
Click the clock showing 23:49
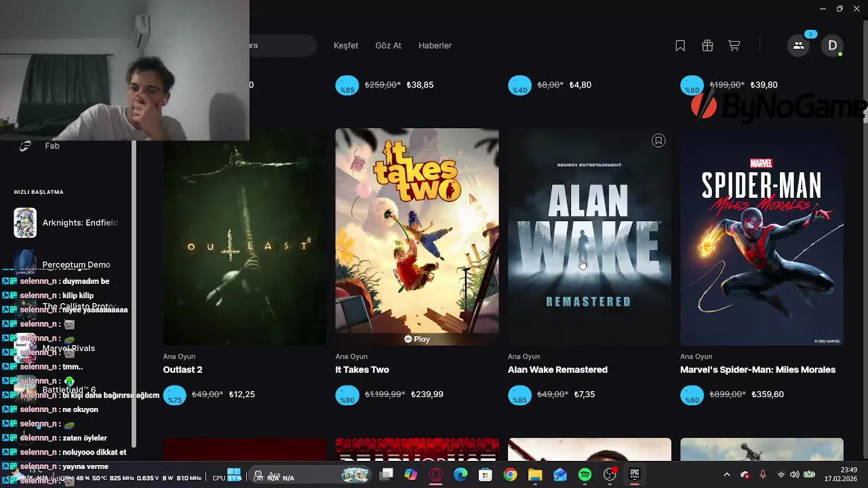848,470
